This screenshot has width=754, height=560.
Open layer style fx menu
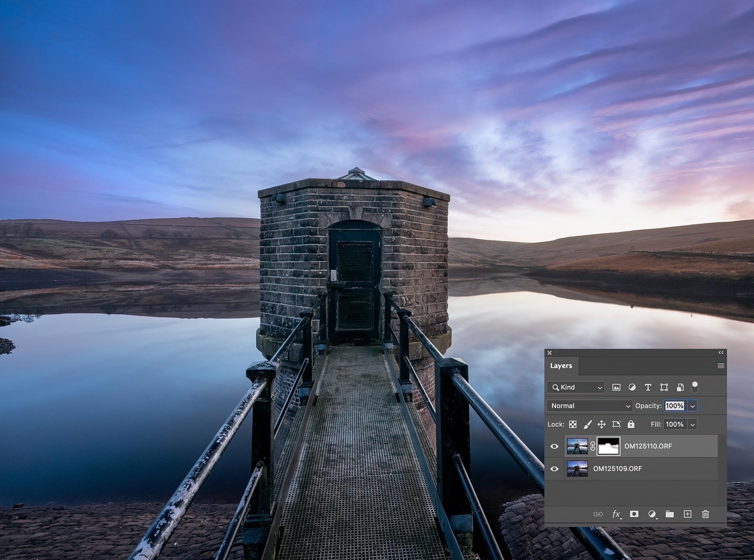616,514
